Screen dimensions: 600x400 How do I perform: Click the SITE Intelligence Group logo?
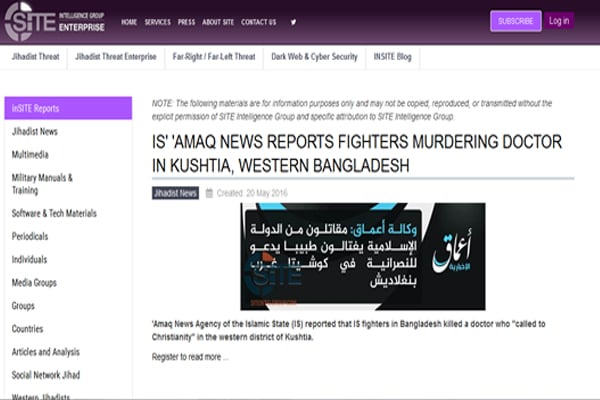[x=54, y=22]
